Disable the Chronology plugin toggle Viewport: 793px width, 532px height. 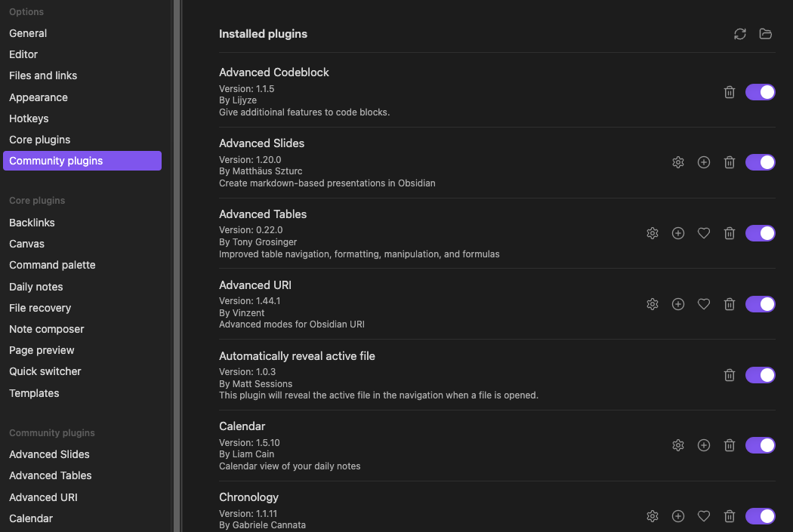pos(760,516)
